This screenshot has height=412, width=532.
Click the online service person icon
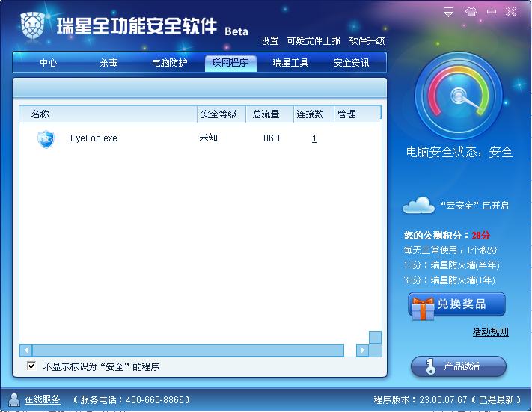pyautogui.click(x=13, y=399)
